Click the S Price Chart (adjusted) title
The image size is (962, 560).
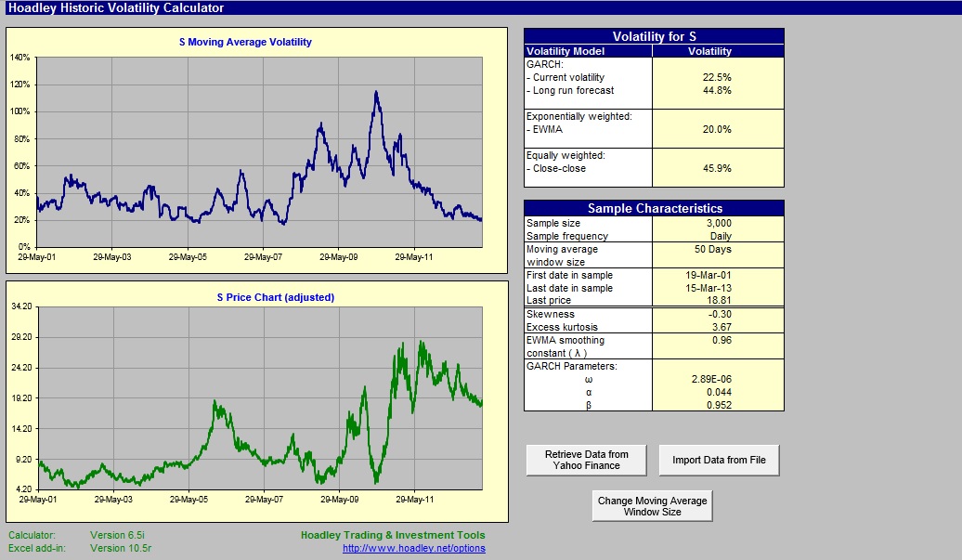[x=276, y=297]
